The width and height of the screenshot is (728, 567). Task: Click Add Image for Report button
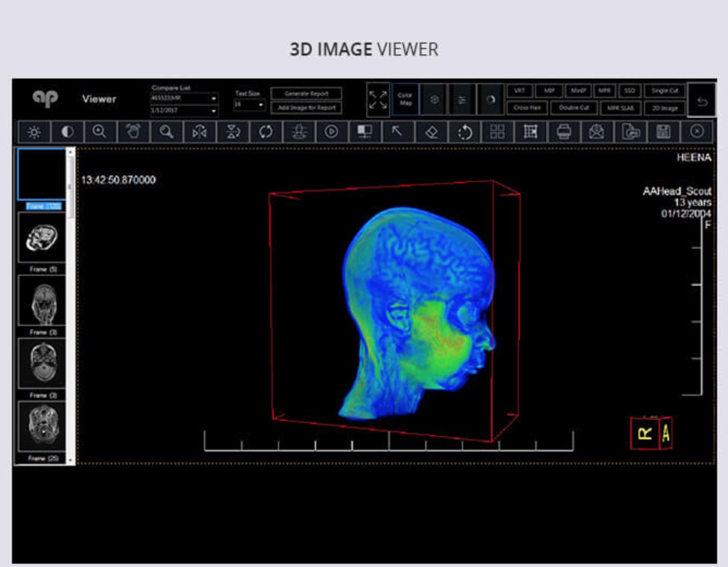pos(306,108)
